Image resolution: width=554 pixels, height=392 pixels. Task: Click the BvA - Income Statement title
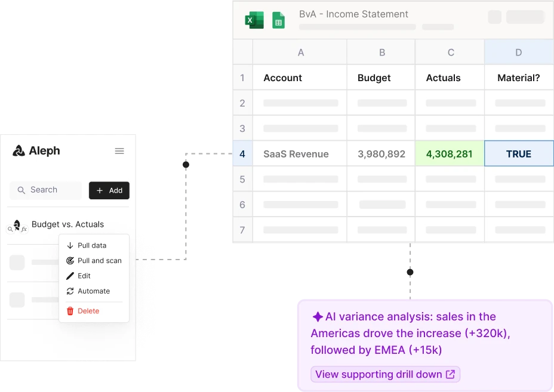[353, 14]
